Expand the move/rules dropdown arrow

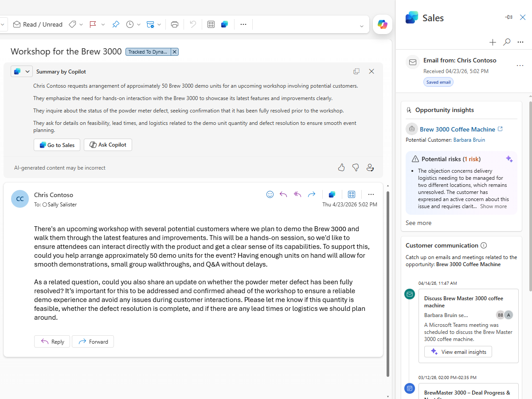(159, 24)
